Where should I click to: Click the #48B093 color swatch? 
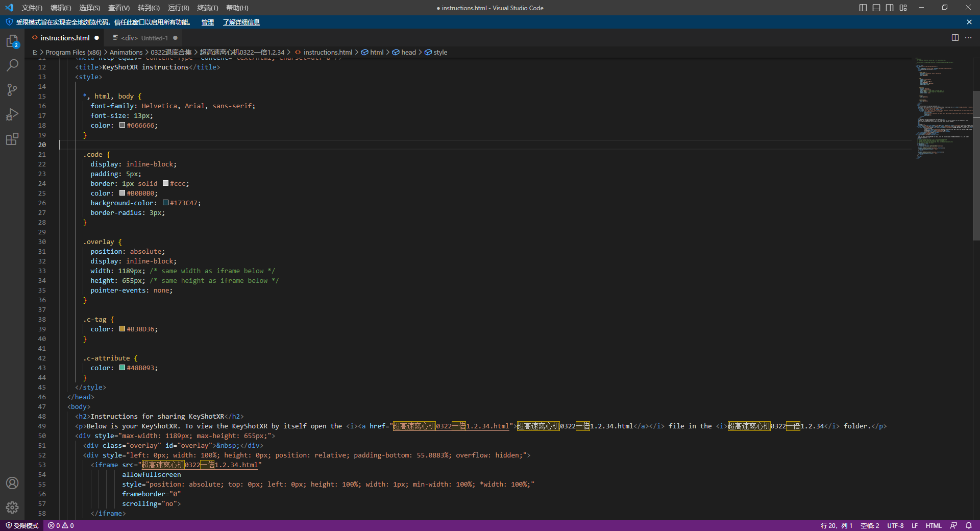point(122,368)
